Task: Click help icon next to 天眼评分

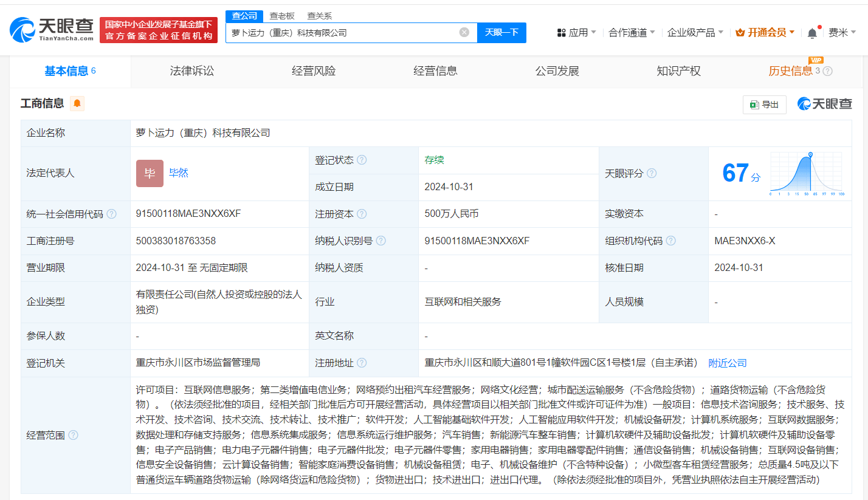Action: (x=652, y=173)
